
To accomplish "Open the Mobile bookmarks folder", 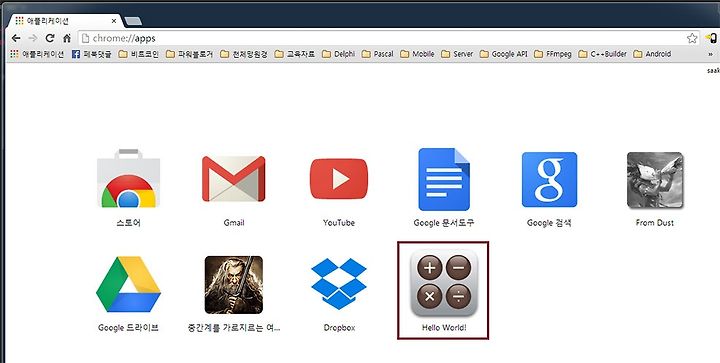I will [417, 54].
